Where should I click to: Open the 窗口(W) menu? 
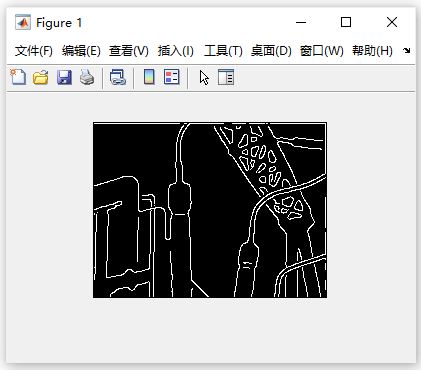click(x=321, y=51)
